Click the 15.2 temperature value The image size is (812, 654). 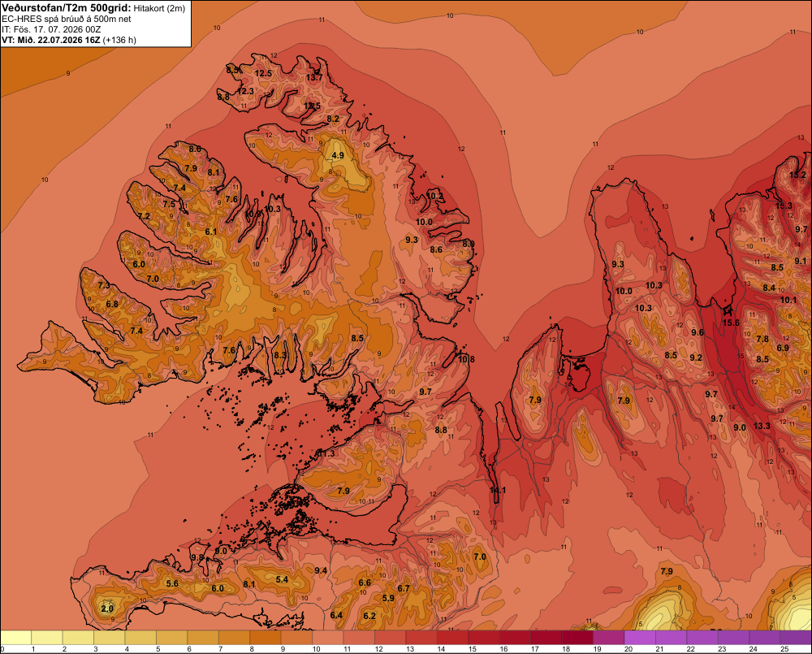797,175
